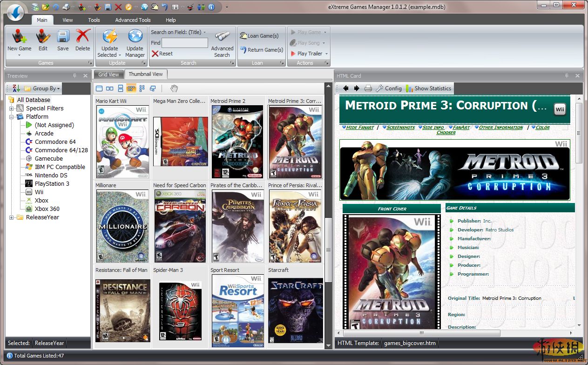Viewport: 588px width, 365px height.
Task: Click quick-access new database icon
Action: click(x=35, y=7)
